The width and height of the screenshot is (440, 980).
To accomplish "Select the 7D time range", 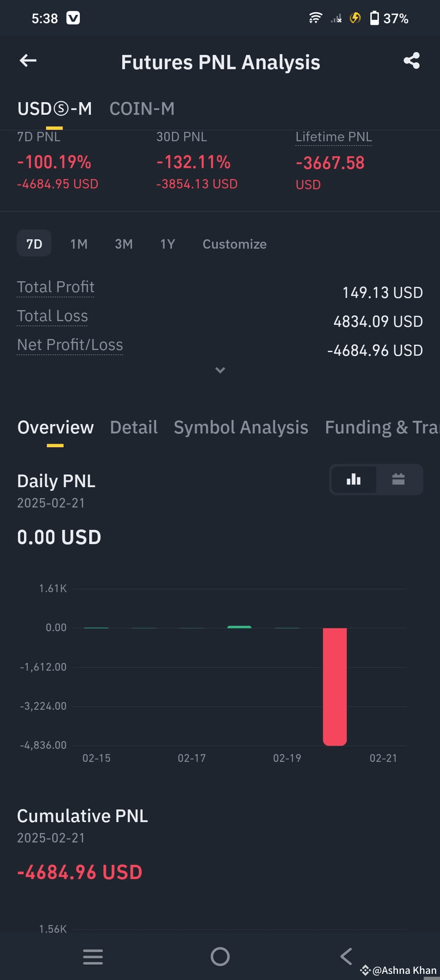I will (x=34, y=243).
